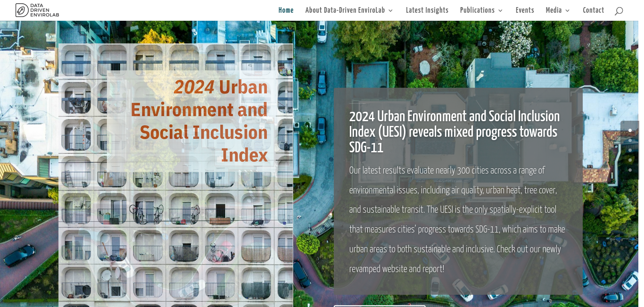644x307 pixels.
Task: Jump to section three via side dot
Action: pos(630,150)
